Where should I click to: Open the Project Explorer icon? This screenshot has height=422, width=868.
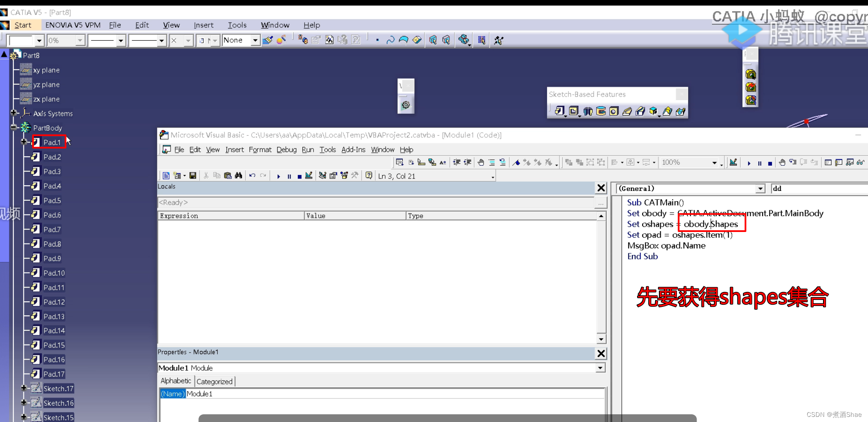coord(323,175)
